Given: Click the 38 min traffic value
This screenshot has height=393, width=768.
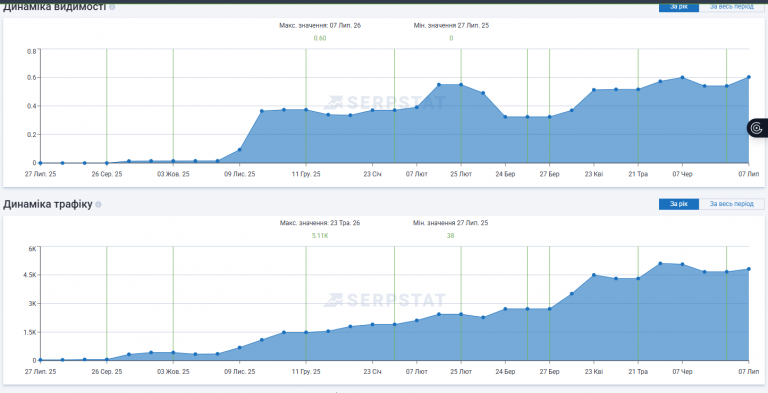Looking at the screenshot, I should (x=451, y=236).
